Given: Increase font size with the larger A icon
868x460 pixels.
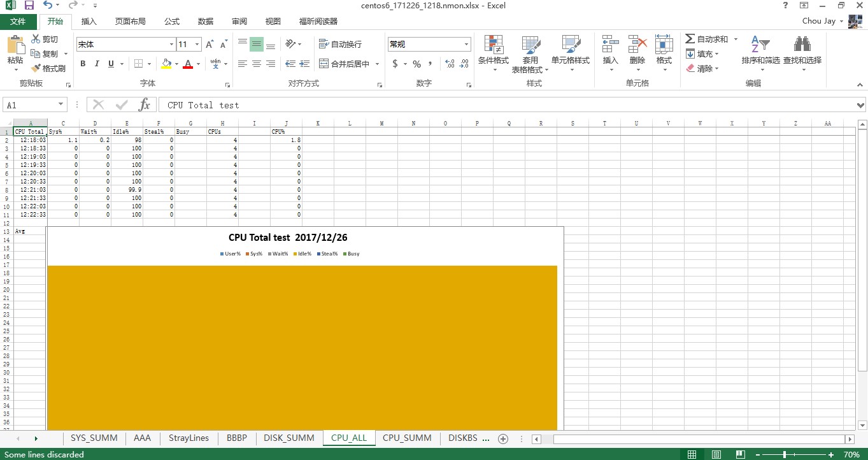Looking at the screenshot, I should coord(210,45).
